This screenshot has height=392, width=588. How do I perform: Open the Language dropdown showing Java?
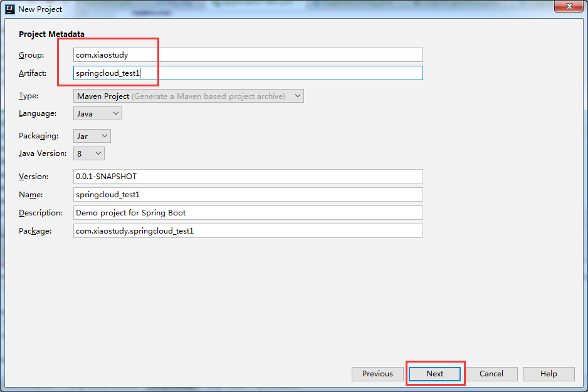pyautogui.click(x=98, y=113)
